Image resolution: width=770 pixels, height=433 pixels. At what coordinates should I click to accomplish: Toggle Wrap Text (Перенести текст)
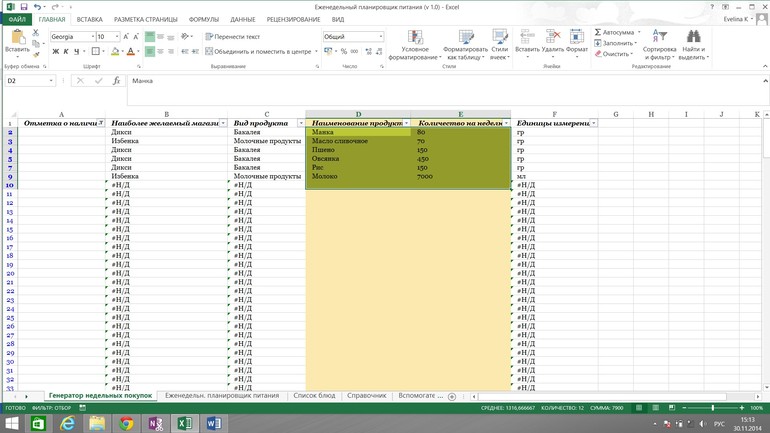(233, 37)
